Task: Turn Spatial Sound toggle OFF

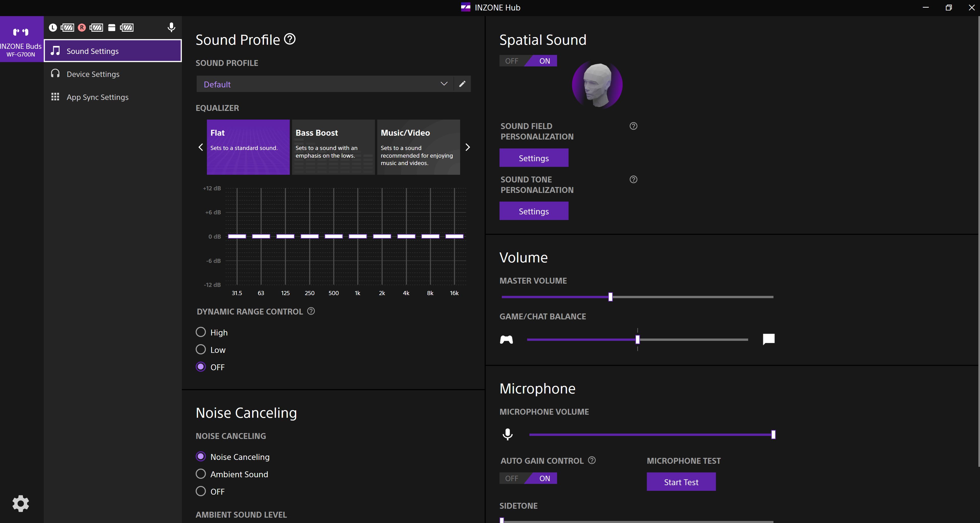Action: (512, 61)
